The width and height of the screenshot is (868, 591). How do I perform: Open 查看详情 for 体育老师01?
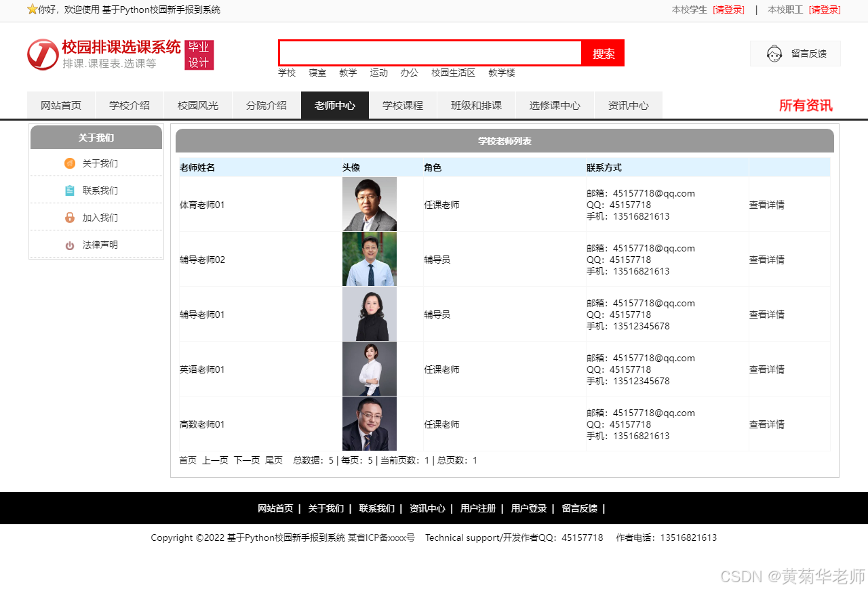coord(766,205)
